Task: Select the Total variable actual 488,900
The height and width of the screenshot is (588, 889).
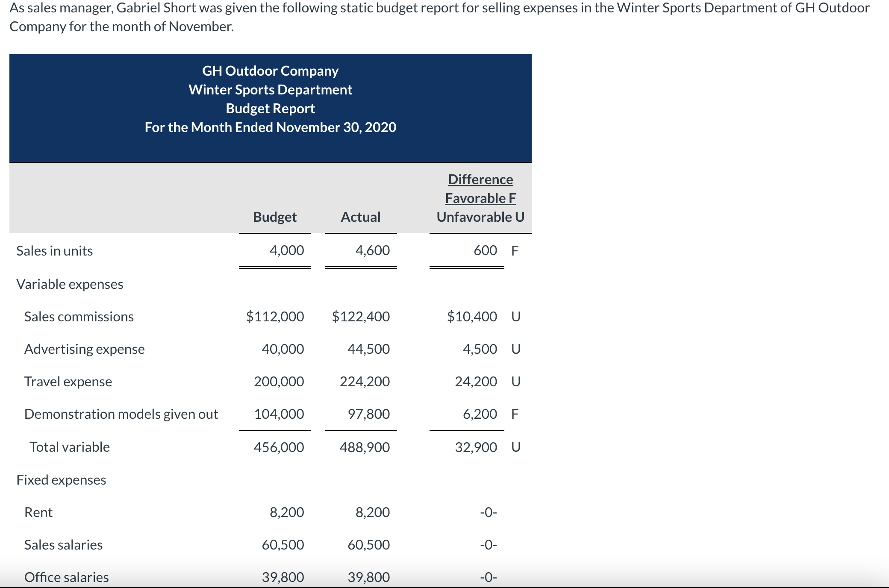Action: [365, 447]
